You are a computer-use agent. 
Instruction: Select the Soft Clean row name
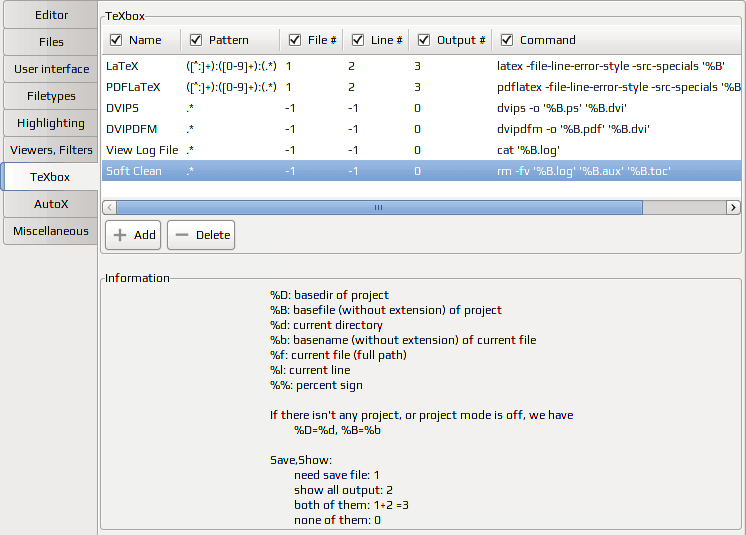tap(134, 171)
